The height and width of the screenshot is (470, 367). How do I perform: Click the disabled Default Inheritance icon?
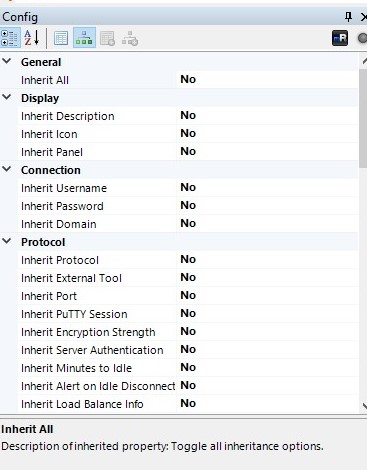click(x=130, y=38)
